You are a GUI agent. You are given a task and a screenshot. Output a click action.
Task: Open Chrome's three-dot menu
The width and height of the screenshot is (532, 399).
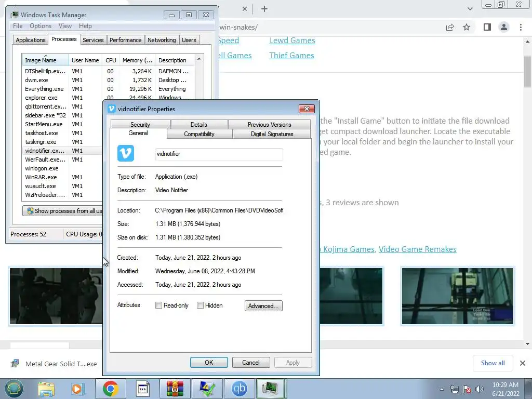pyautogui.click(x=521, y=27)
